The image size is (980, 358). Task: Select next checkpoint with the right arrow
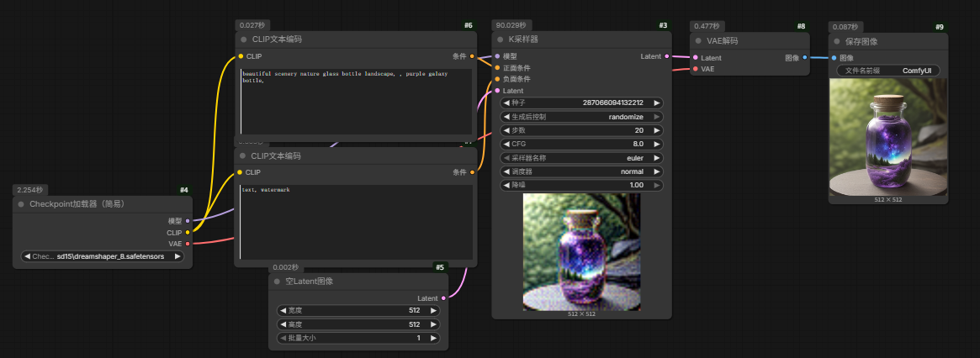[177, 256]
